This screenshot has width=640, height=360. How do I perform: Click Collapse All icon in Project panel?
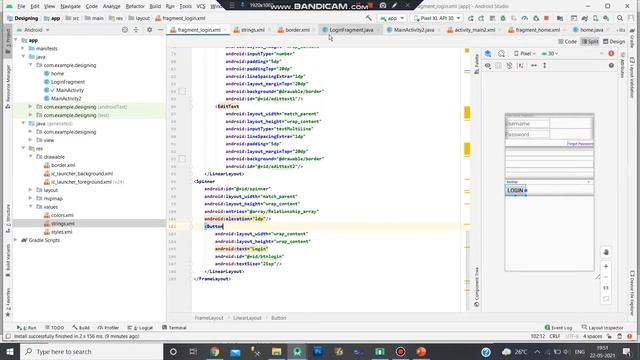(x=136, y=30)
